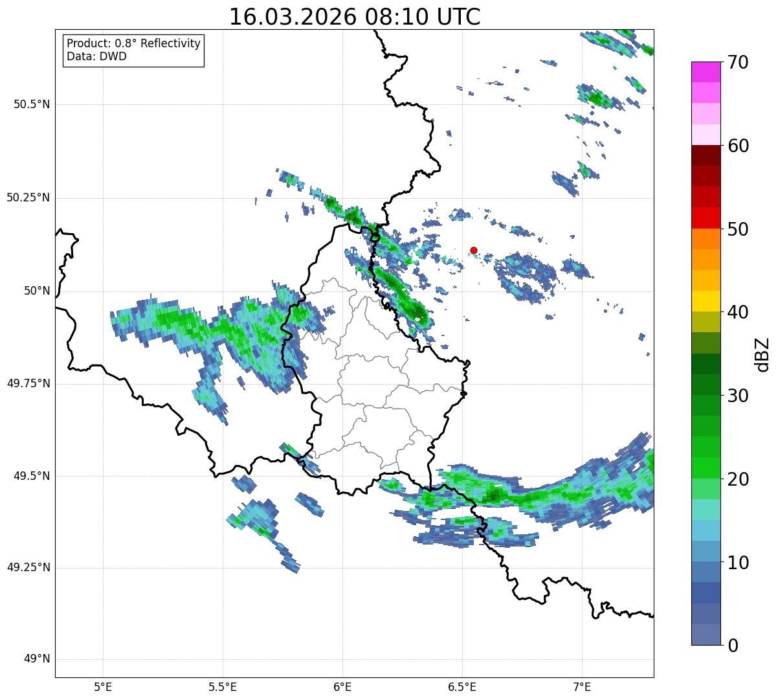
Task: Click the colorbar 20 tick label
Action: click(x=738, y=479)
